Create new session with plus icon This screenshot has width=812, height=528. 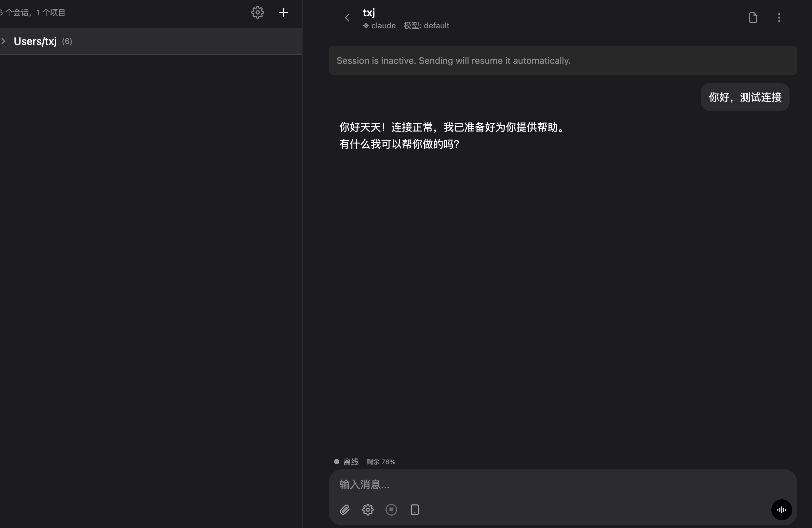[284, 13]
